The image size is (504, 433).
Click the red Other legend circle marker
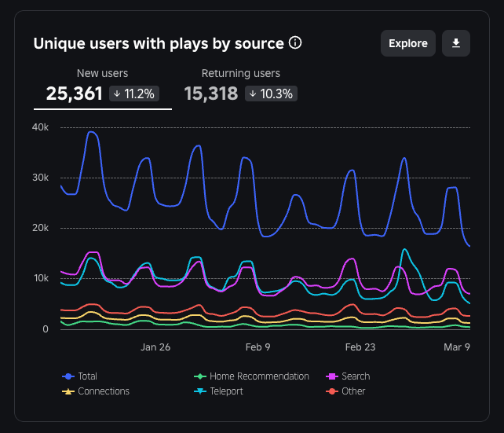pyautogui.click(x=332, y=391)
